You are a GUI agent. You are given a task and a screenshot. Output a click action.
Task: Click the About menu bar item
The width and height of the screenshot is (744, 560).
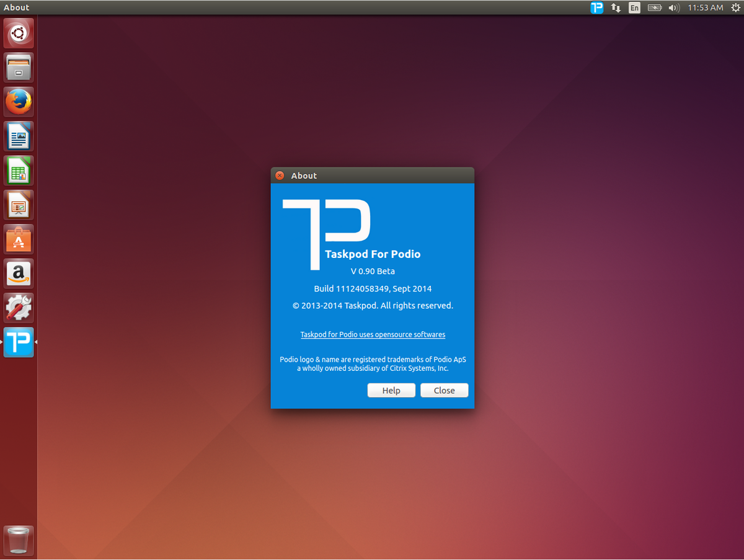16,7
